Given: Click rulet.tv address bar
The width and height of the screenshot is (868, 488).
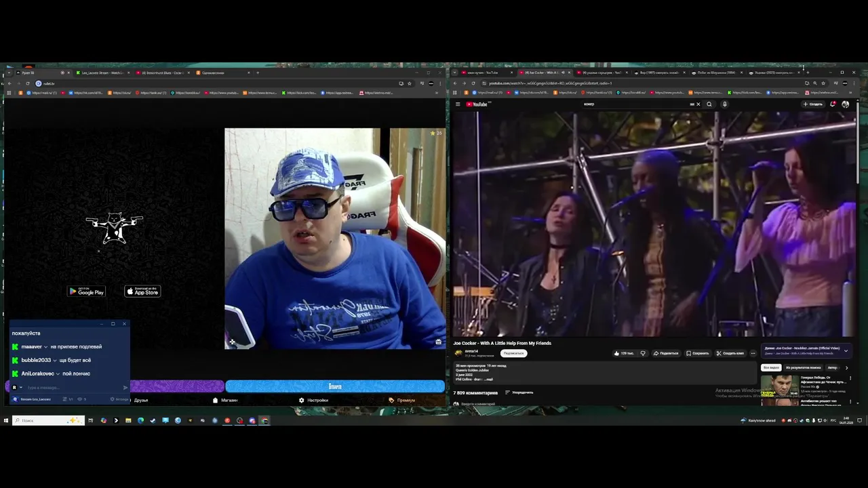Looking at the screenshot, I should pos(217,83).
